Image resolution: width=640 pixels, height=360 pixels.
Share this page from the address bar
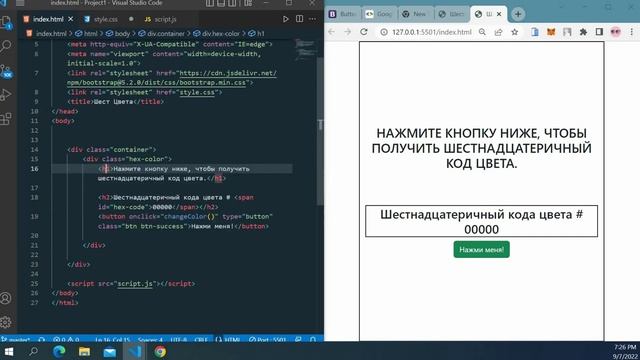point(498,32)
